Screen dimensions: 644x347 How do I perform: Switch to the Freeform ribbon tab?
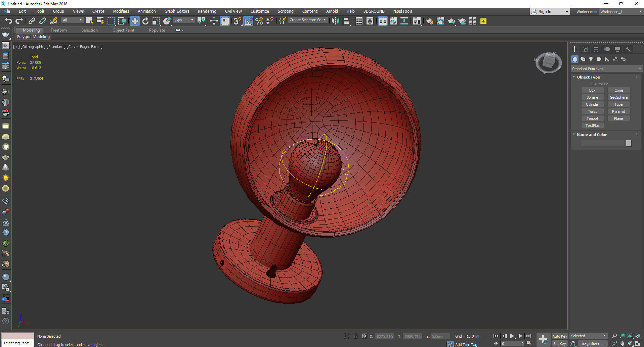[x=59, y=30]
